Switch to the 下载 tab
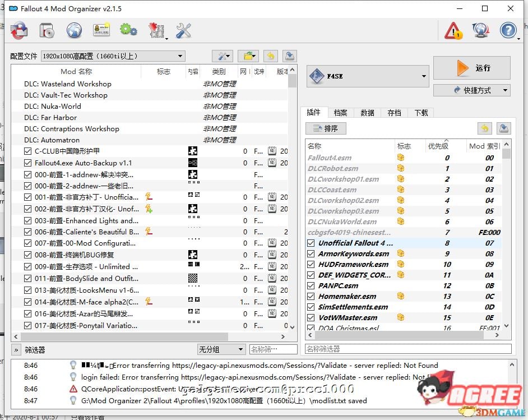 click(x=421, y=113)
